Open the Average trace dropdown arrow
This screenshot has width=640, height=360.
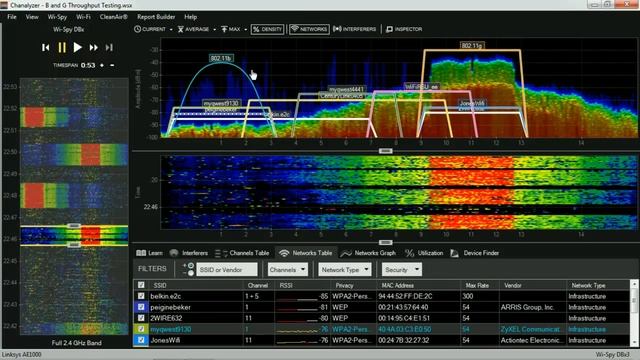[x=214, y=30]
